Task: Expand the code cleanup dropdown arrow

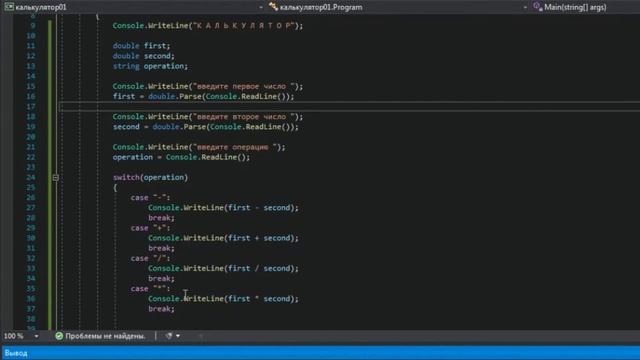Action: coord(178,336)
